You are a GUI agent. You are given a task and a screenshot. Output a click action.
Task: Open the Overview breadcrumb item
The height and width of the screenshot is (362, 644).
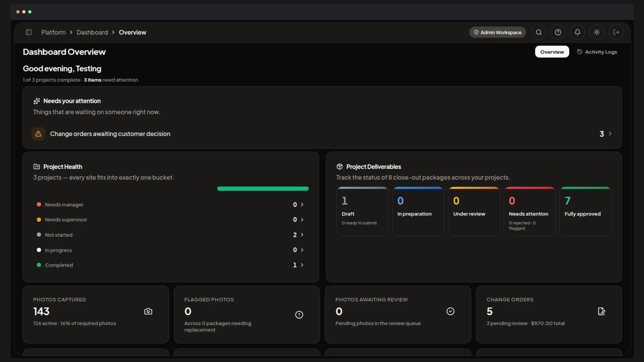click(x=132, y=32)
